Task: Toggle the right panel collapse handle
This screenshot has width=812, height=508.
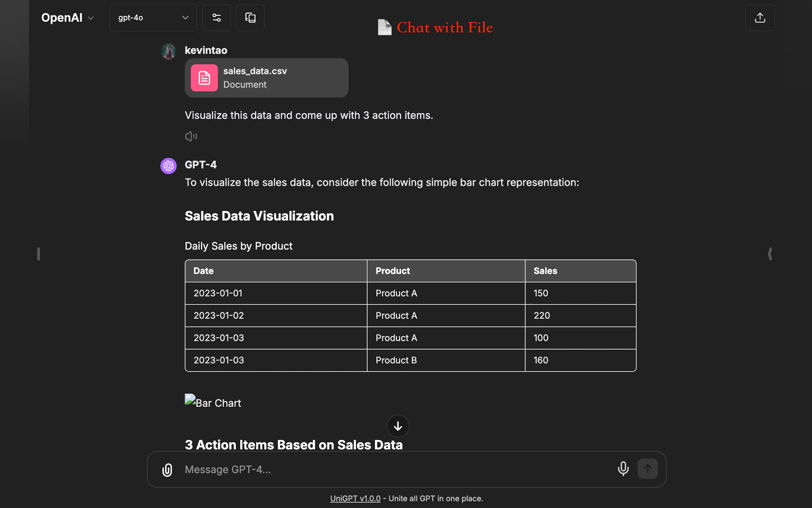Action: (x=770, y=254)
